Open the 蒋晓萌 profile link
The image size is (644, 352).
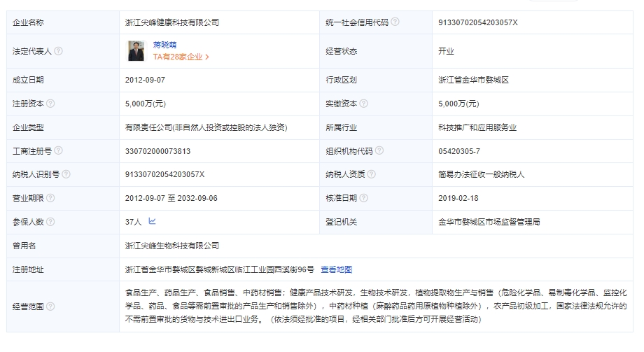coord(164,45)
